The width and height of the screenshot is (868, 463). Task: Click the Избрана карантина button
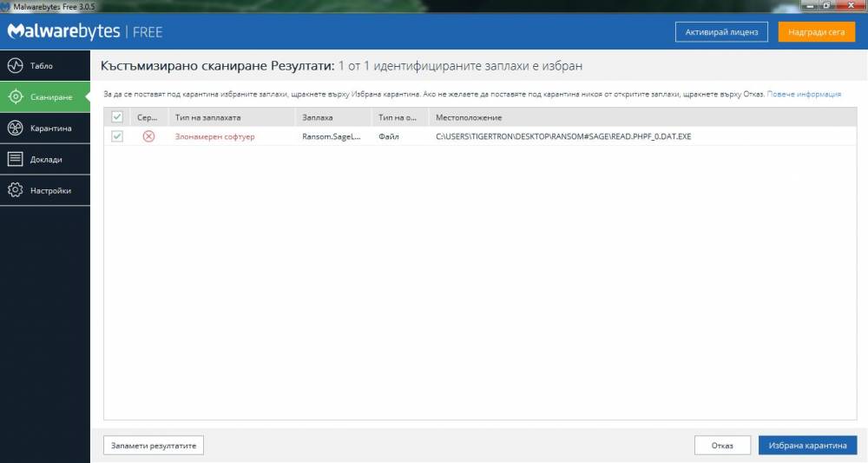point(807,446)
